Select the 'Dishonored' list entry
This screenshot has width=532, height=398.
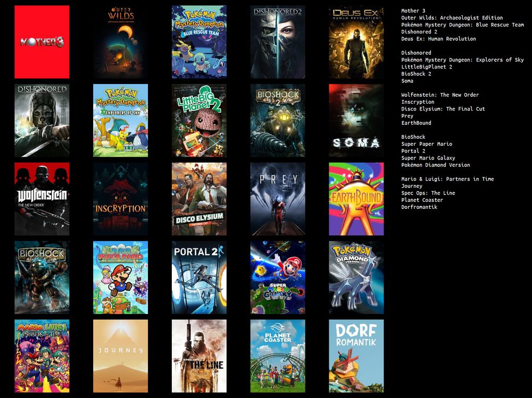pos(416,53)
